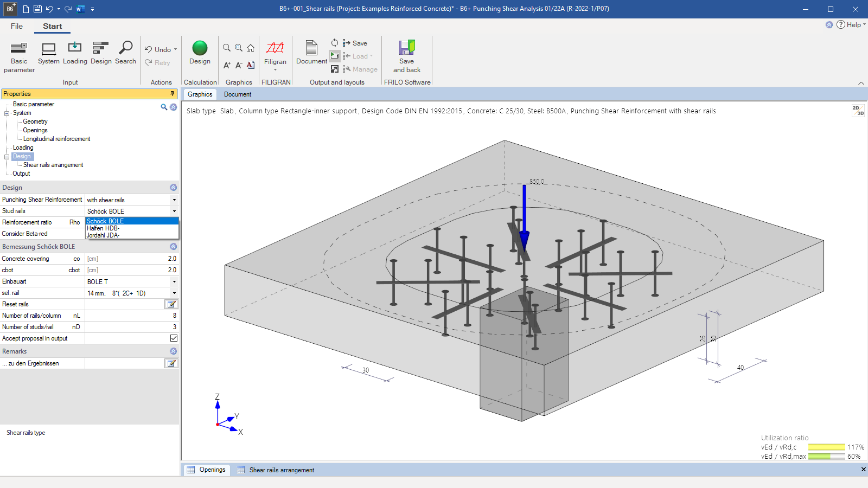
Task: Select Longitudinal reinforcement tree item
Action: tap(56, 139)
